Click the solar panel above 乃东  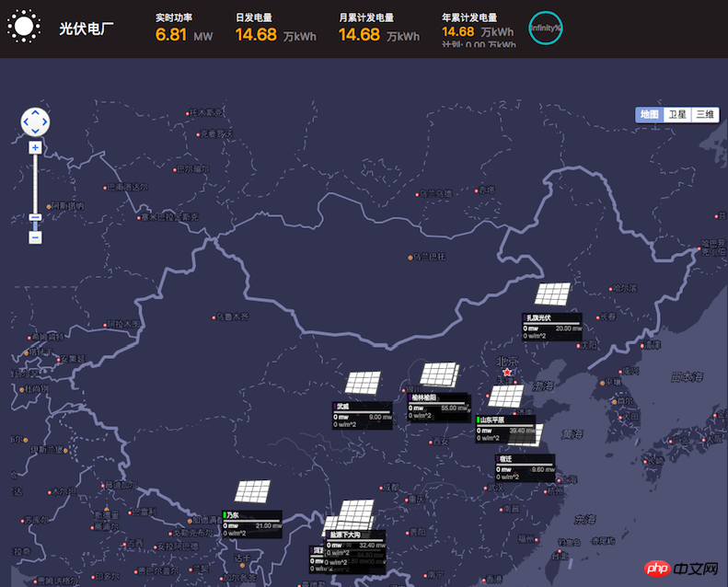point(252,491)
